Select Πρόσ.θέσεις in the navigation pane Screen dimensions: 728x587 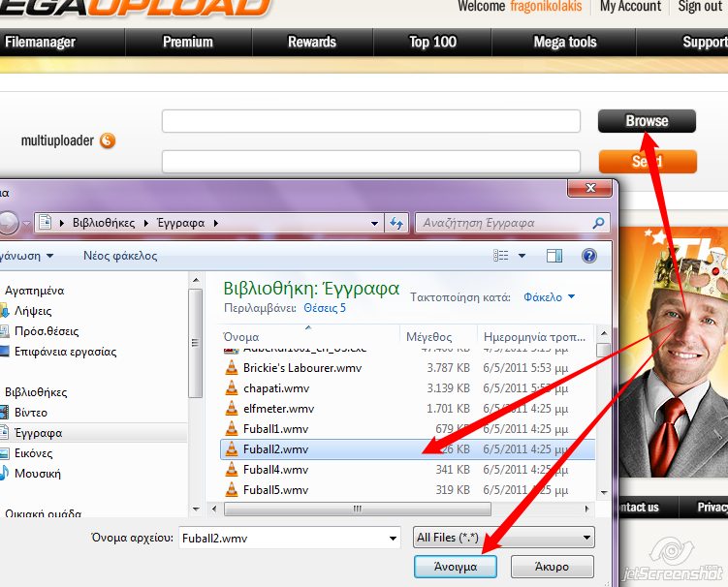47,331
